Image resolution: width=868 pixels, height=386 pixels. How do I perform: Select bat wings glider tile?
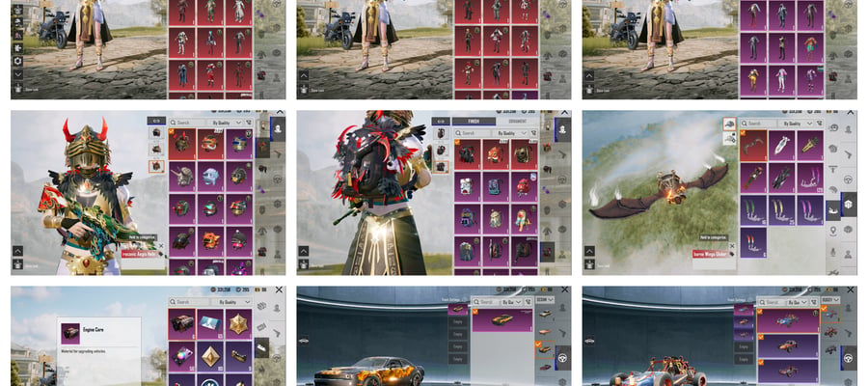click(x=753, y=145)
